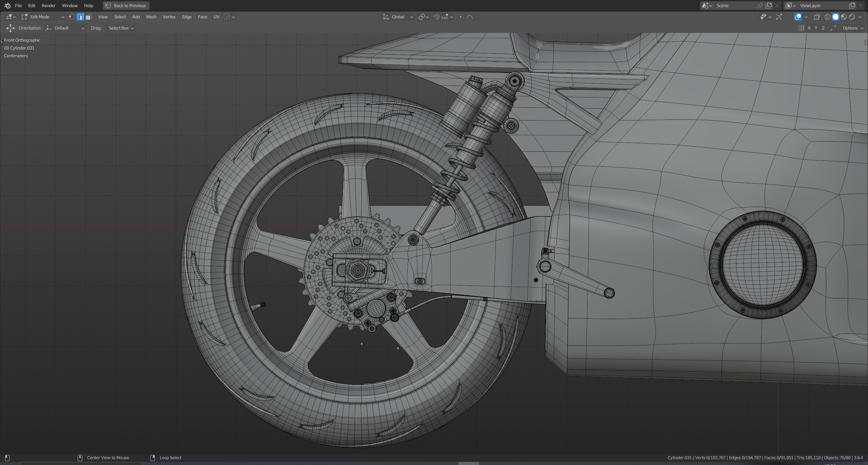Screen dimensions: 868x465
Task: Select rendered viewport shading mode
Action: tap(852, 17)
